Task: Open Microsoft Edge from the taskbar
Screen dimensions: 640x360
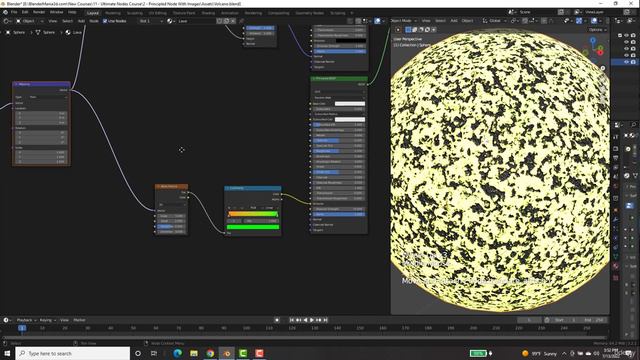Action: click(178, 353)
